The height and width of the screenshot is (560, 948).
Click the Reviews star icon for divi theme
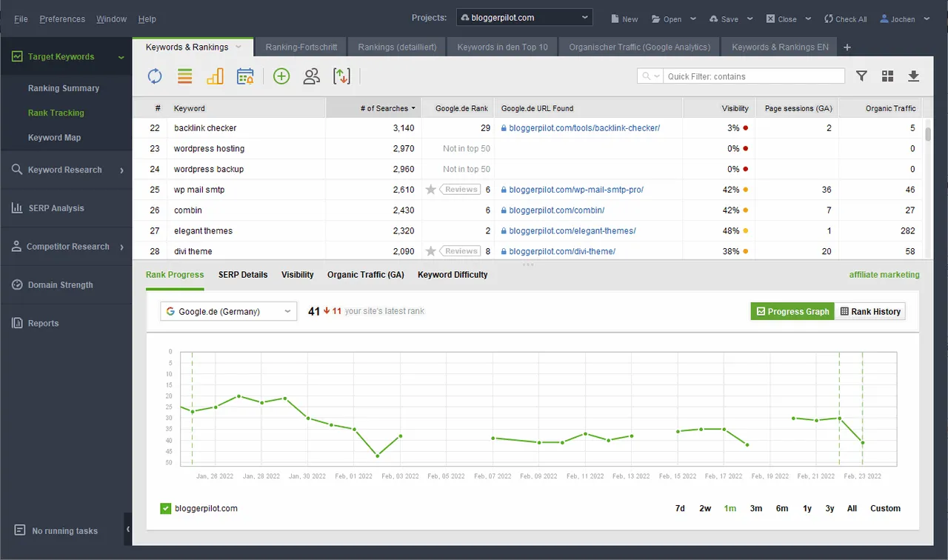(431, 251)
